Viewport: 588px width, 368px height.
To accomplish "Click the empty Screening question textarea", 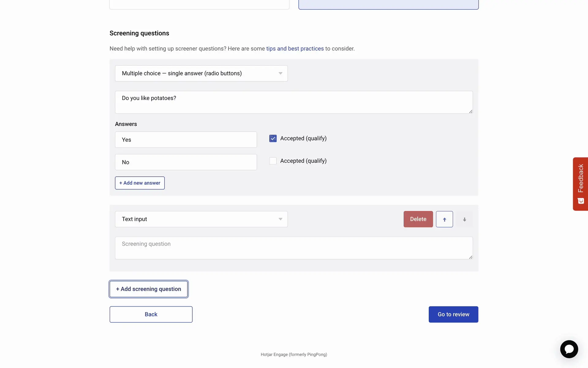I will 293,248.
